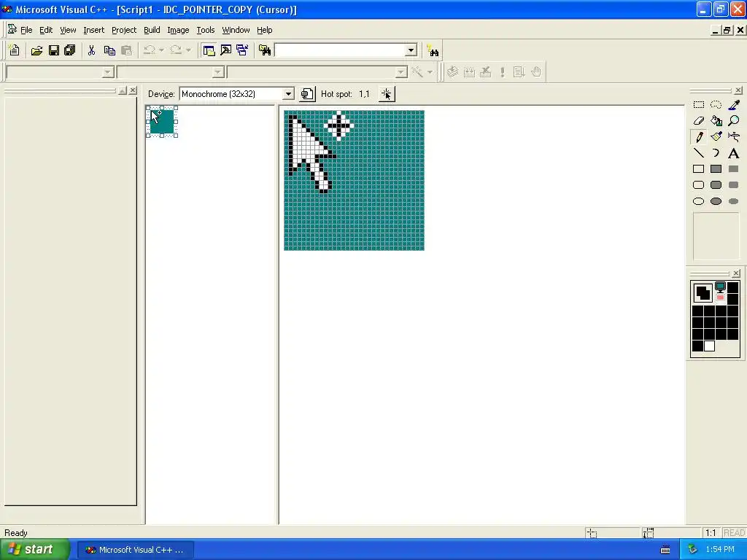The width and height of the screenshot is (747, 560).
Task: Open the Undo history dropdown arrow
Action: point(161,50)
